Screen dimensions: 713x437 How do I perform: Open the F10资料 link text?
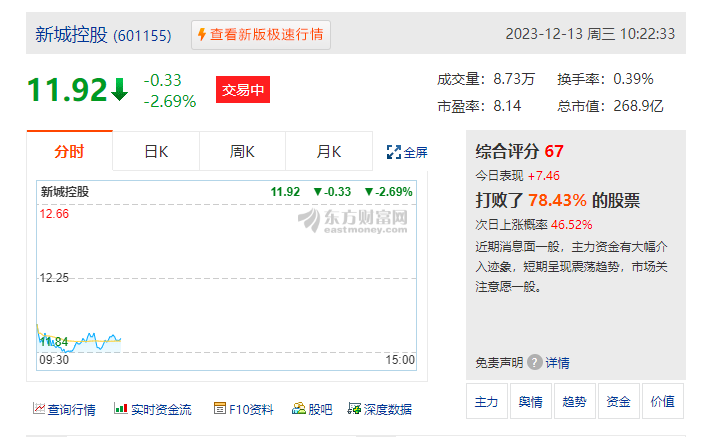coord(251,409)
